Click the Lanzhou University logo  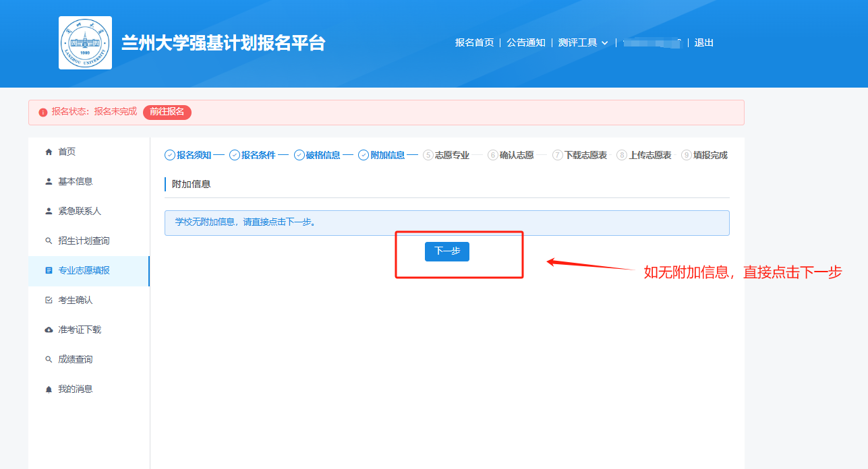[x=85, y=43]
